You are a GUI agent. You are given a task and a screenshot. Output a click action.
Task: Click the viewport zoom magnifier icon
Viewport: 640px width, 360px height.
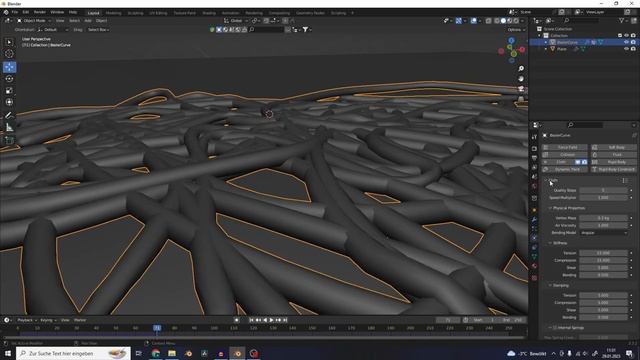[x=521, y=69]
